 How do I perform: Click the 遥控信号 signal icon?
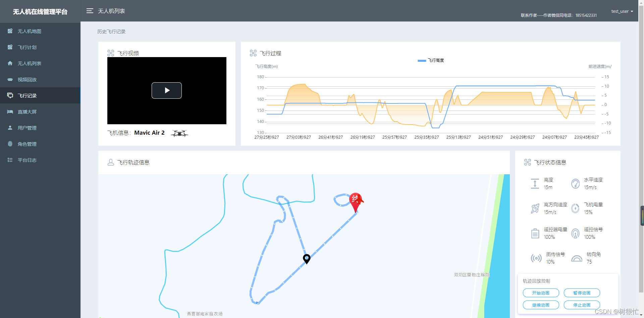click(575, 233)
